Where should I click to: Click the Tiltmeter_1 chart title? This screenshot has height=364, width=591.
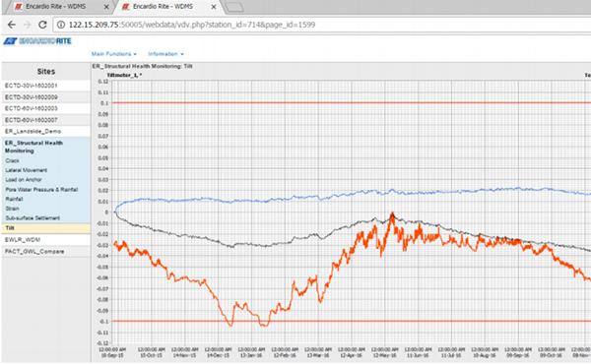[x=124, y=76]
